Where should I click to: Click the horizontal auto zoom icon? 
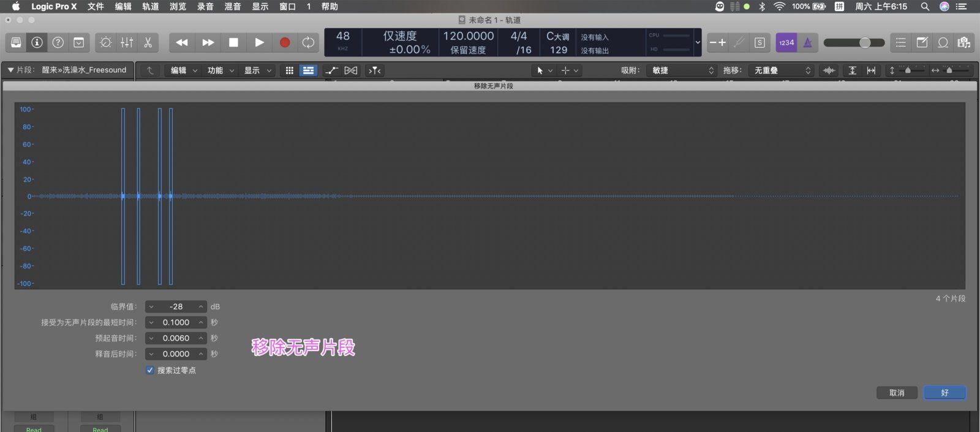(871, 70)
